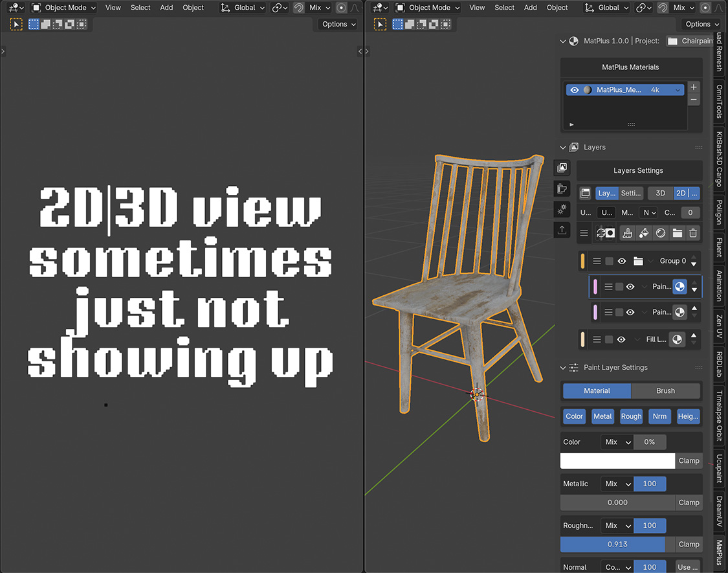Delete layer with the trash icon
728x573 pixels.
click(x=693, y=233)
